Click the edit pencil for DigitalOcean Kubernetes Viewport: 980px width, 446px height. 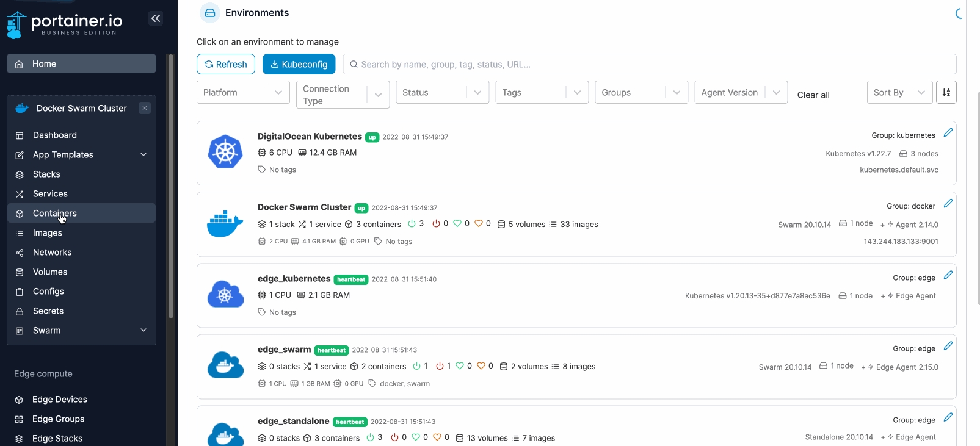(948, 133)
